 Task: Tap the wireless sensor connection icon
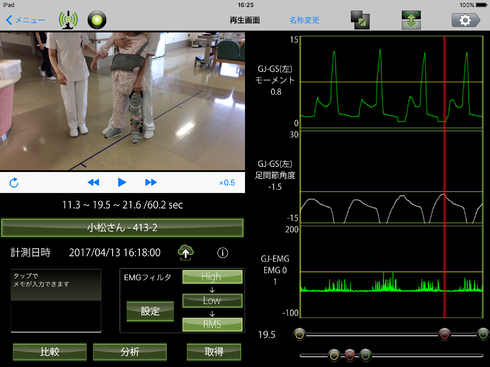pos(68,20)
